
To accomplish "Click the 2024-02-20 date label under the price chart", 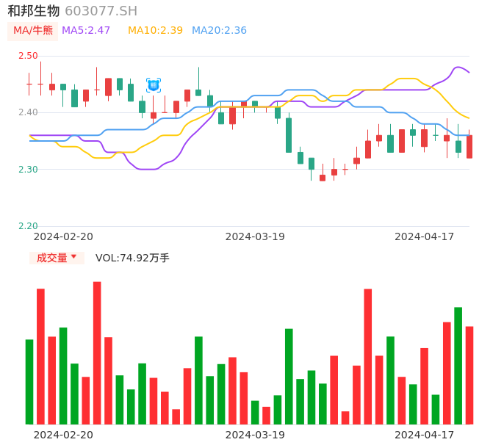I will (x=63, y=236).
